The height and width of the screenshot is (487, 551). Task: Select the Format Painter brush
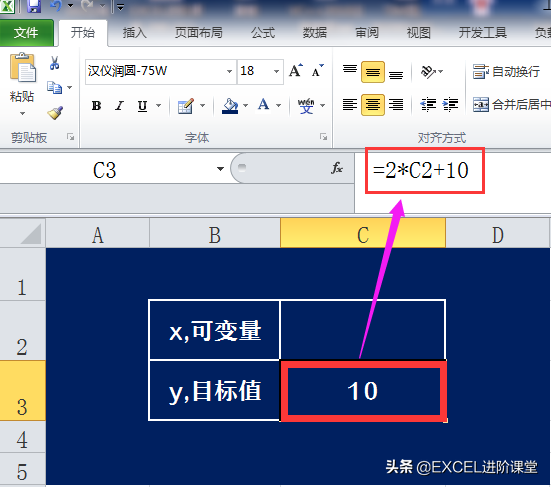(55, 113)
